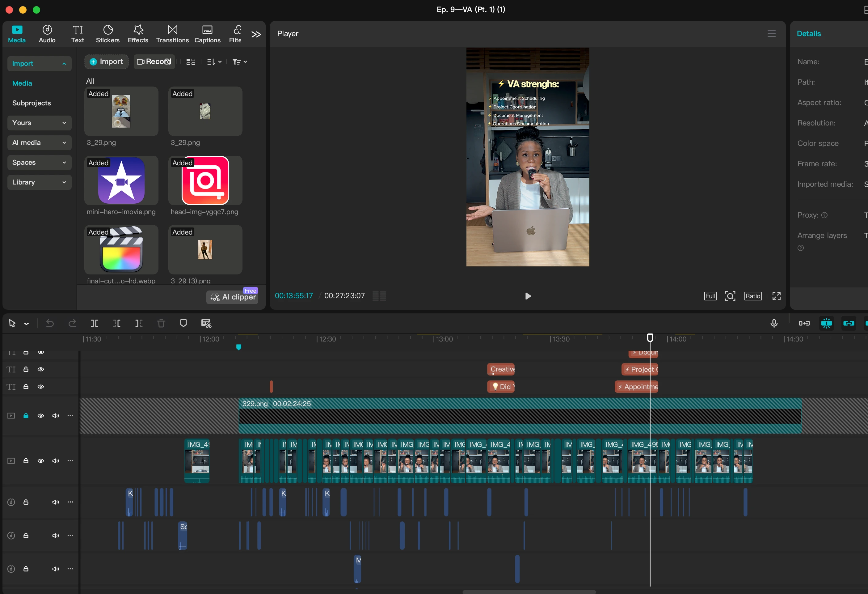Viewport: 868px width, 594px height.
Task: Mute the IMG clips video track
Action: pyautogui.click(x=55, y=461)
